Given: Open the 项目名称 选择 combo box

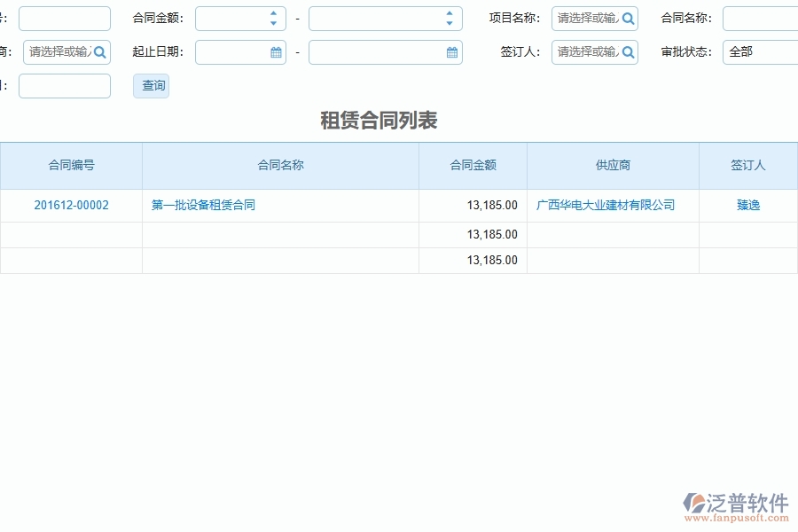Looking at the screenshot, I should 585,18.
